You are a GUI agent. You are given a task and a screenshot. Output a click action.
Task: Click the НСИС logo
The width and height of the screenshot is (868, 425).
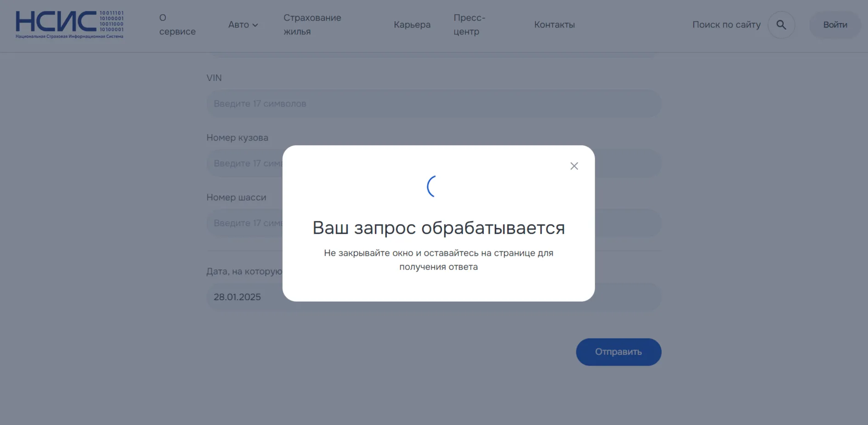[x=69, y=24]
